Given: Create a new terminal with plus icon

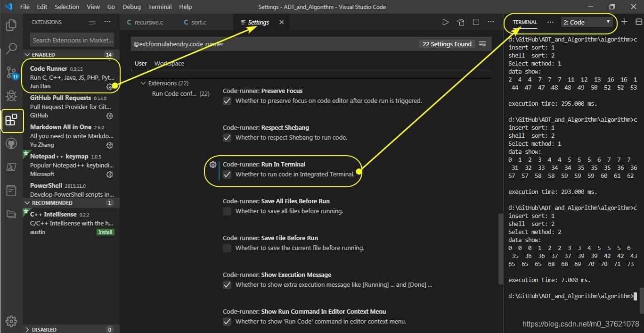Looking at the screenshot, I should pos(624,22).
